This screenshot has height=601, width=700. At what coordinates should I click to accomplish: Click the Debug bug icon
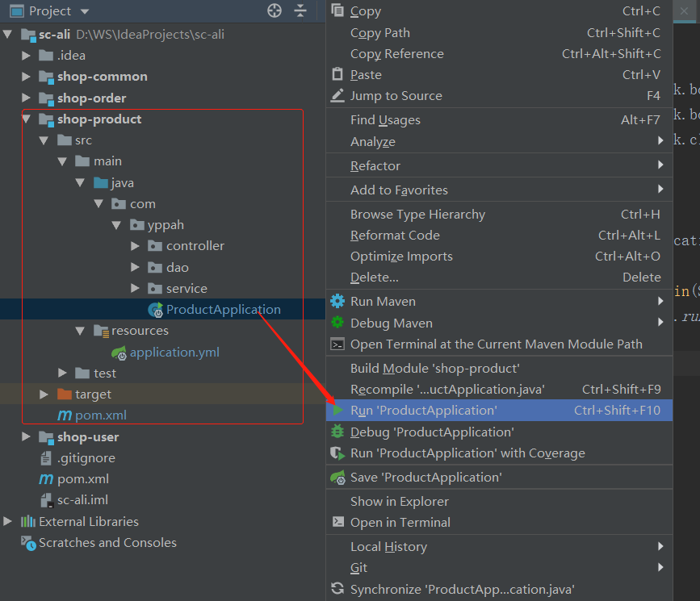coord(337,432)
